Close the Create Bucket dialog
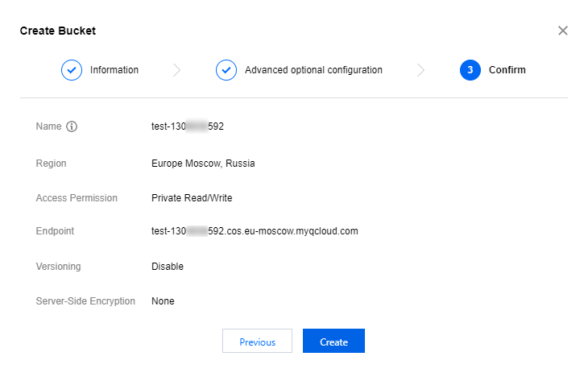Image resolution: width=588 pixels, height=377 pixels. tap(562, 31)
